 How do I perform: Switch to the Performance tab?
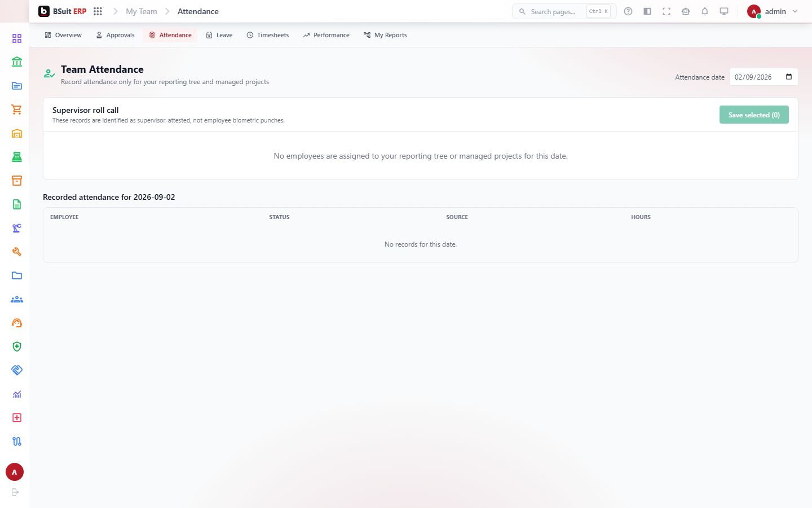(326, 35)
